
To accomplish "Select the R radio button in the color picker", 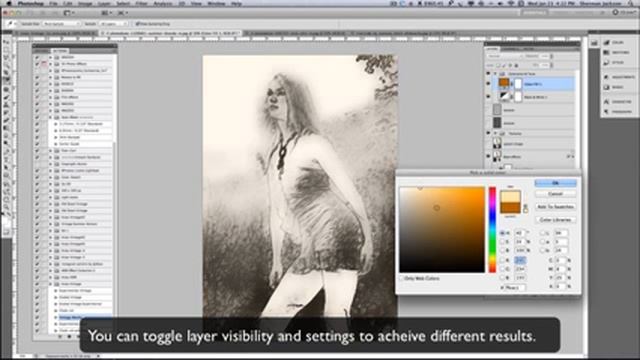I will pos(502,260).
